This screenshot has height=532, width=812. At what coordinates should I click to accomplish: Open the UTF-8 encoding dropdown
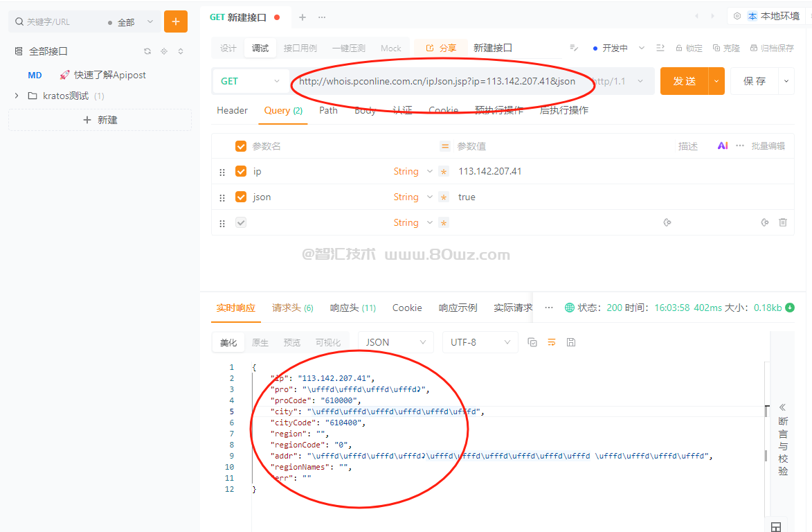482,342
